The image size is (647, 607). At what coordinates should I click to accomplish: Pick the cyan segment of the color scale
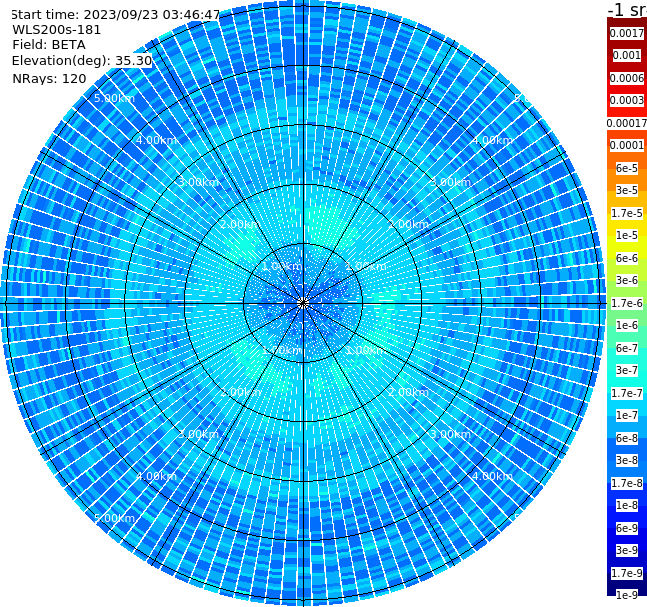coord(627,381)
